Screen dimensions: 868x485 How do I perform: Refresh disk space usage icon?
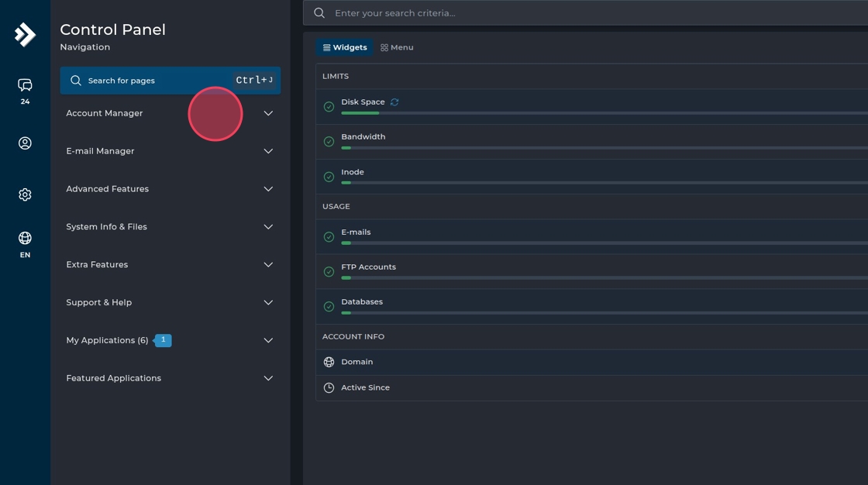point(394,102)
